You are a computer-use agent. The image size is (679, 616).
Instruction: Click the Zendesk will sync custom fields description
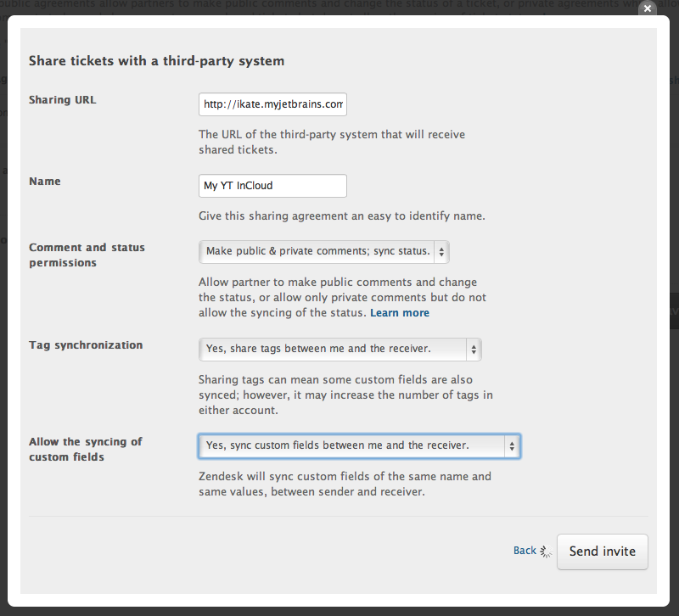click(x=345, y=484)
